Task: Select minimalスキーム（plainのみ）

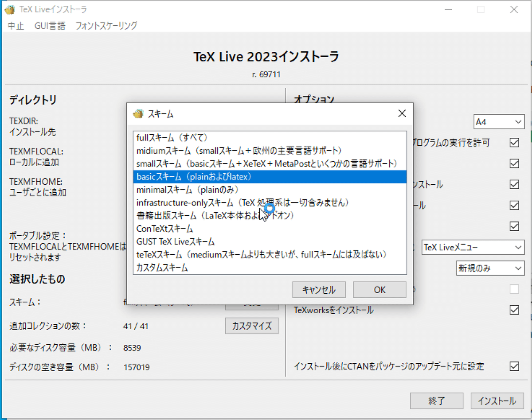Action: click(270, 190)
